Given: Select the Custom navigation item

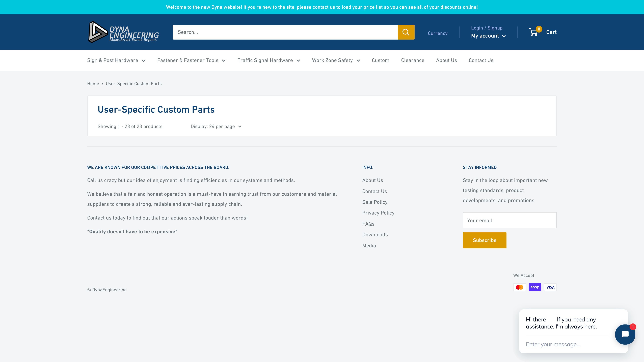Looking at the screenshot, I should [x=380, y=60].
